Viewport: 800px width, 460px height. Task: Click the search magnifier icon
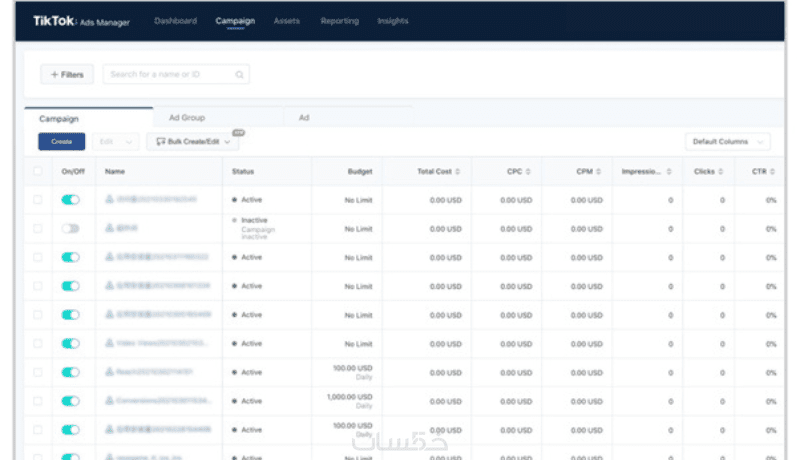239,75
